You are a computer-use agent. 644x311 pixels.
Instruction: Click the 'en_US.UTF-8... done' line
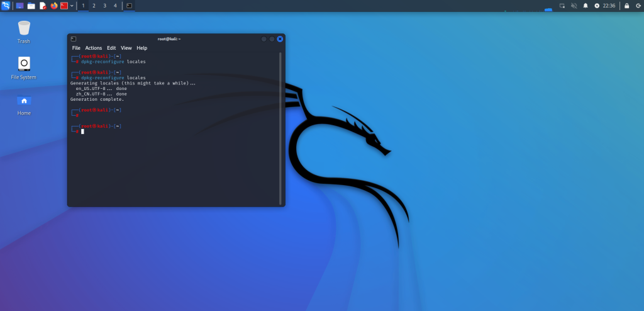[101, 89]
